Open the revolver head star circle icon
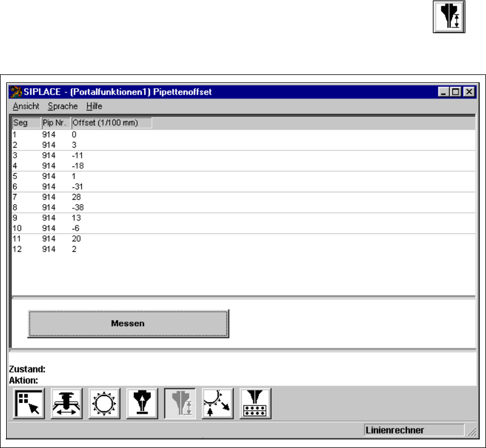The height and width of the screenshot is (448, 486). tap(105, 403)
